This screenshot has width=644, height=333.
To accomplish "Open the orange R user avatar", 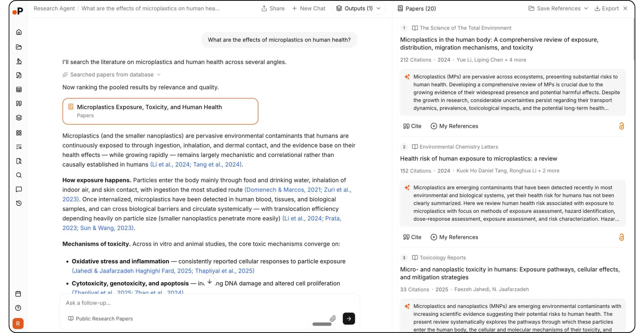I will [18, 323].
